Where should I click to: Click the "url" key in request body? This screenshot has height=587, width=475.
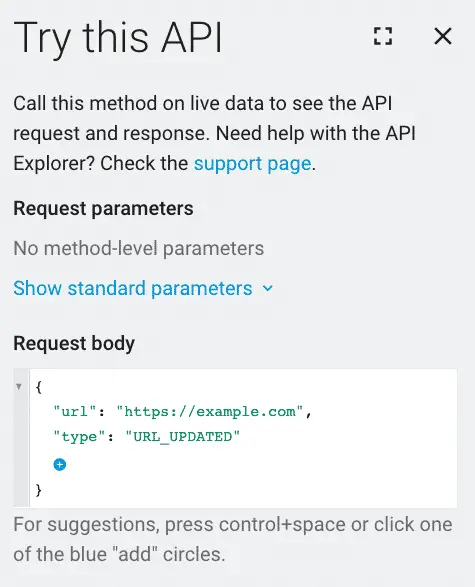coord(76,412)
